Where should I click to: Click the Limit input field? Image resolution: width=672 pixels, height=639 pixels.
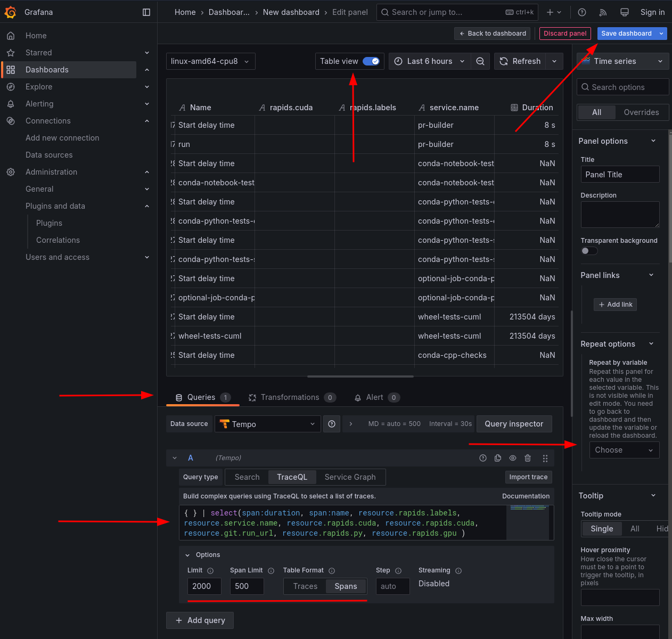[204, 586]
